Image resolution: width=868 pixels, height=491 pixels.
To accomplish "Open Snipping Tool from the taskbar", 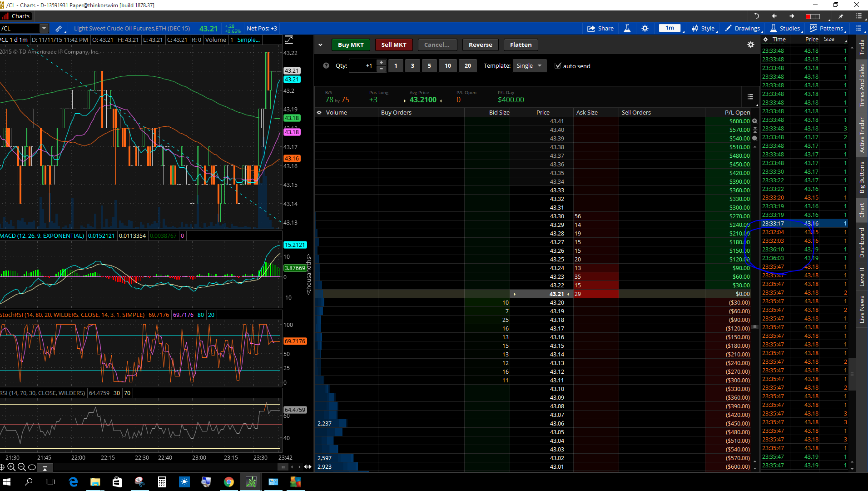I will pos(139,482).
